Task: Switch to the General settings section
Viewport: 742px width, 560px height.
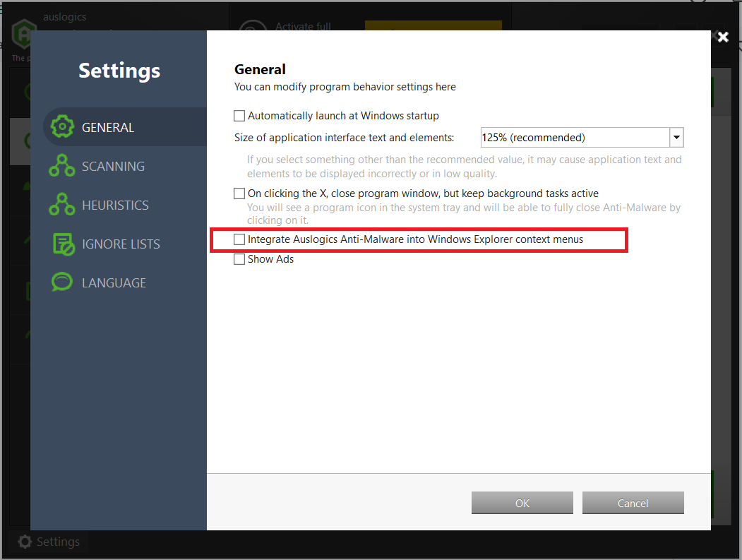Action: (107, 127)
